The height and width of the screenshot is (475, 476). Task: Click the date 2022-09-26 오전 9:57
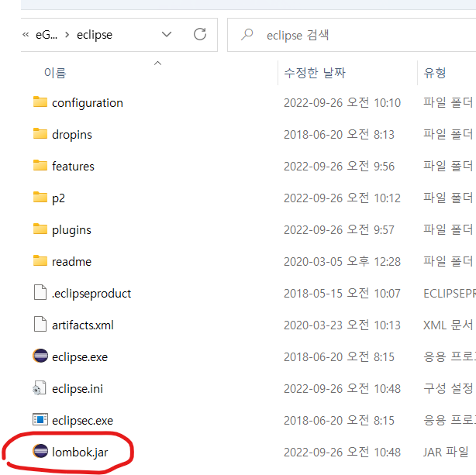coord(339,229)
